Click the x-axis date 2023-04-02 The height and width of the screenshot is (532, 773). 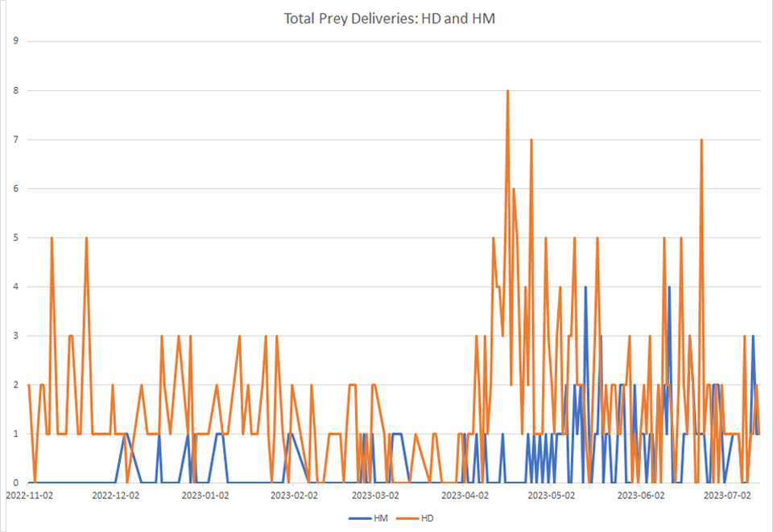(x=465, y=495)
